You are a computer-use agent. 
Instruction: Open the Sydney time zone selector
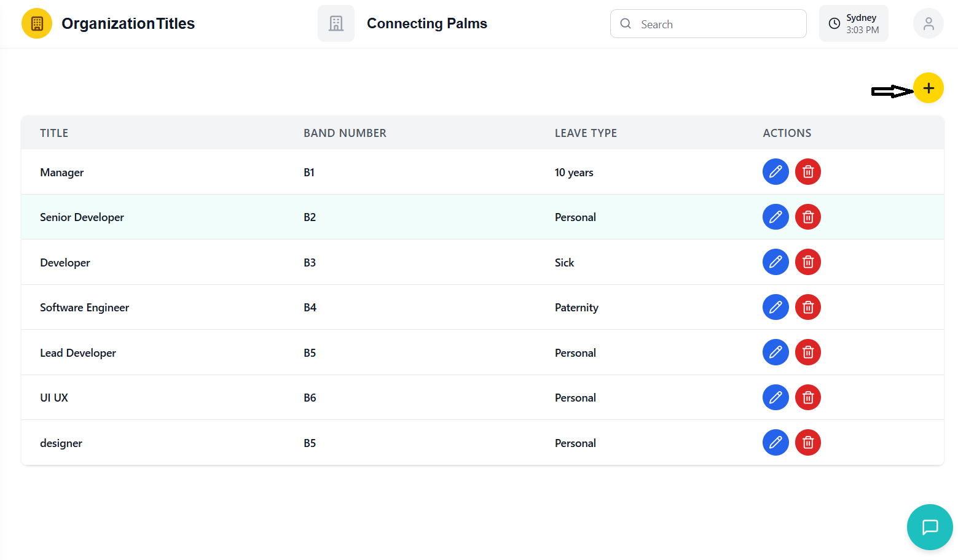pos(854,24)
